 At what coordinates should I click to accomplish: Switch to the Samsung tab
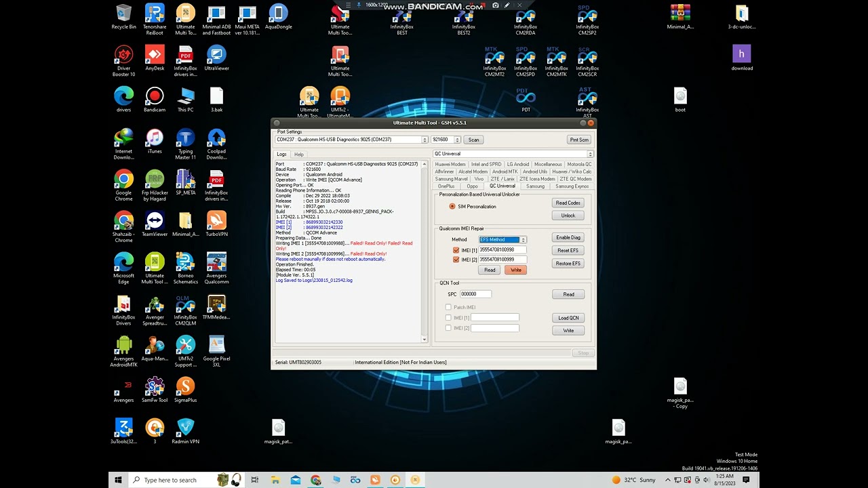tap(535, 186)
